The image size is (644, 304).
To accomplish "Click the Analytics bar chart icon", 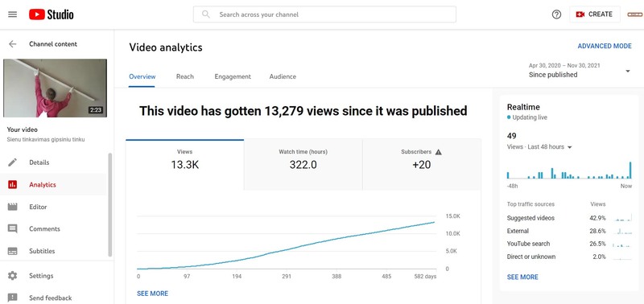I will [13, 185].
